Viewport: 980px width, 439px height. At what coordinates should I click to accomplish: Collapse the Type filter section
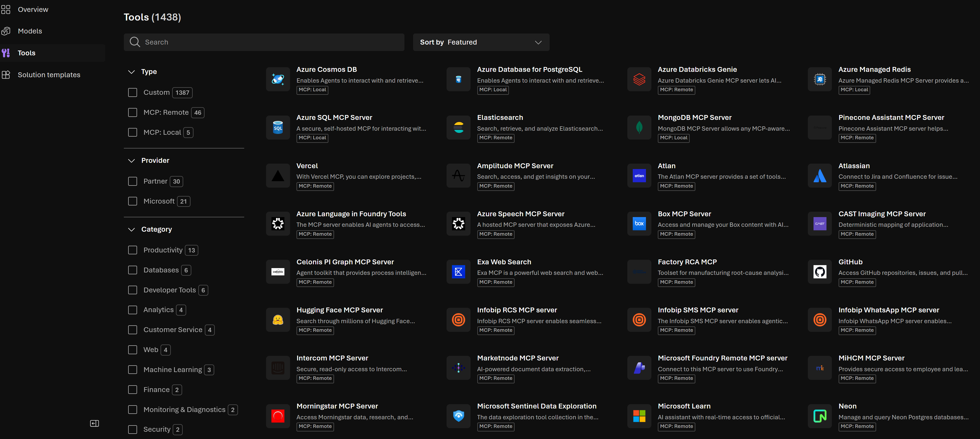point(132,72)
